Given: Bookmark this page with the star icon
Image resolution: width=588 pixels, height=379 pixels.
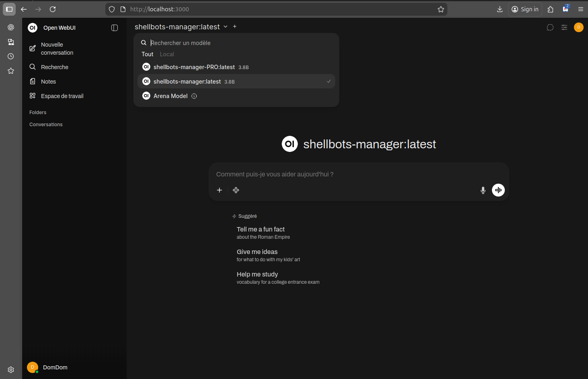Looking at the screenshot, I should coord(441,9).
